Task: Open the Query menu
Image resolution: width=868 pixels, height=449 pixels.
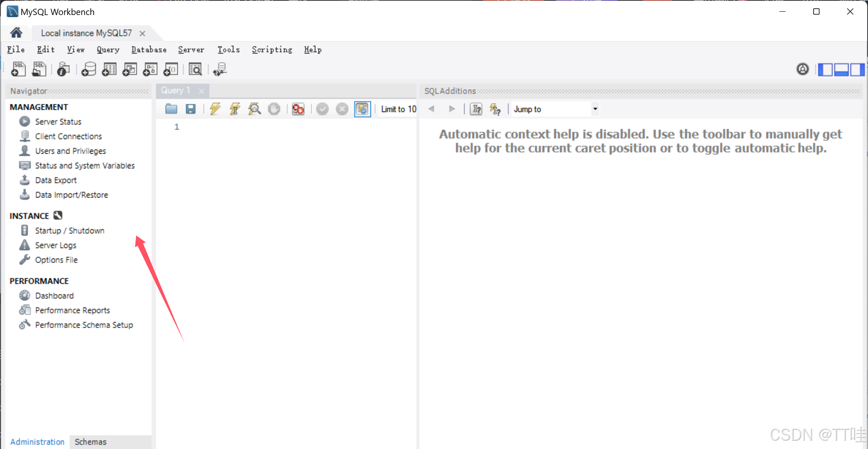Action: click(108, 50)
